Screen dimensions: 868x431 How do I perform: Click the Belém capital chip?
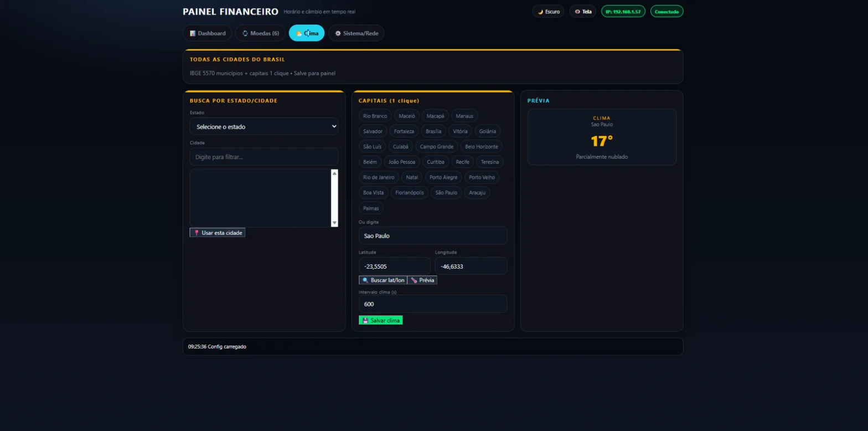[x=370, y=162]
